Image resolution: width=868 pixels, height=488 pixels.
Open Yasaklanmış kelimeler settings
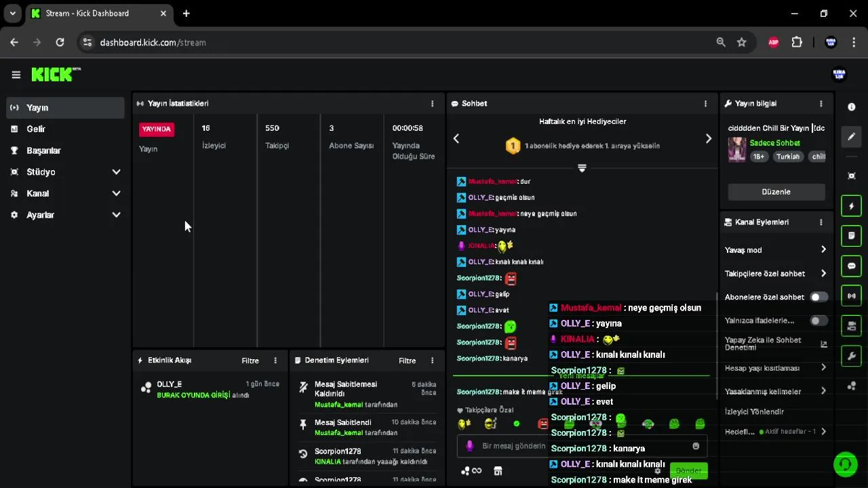click(776, 392)
